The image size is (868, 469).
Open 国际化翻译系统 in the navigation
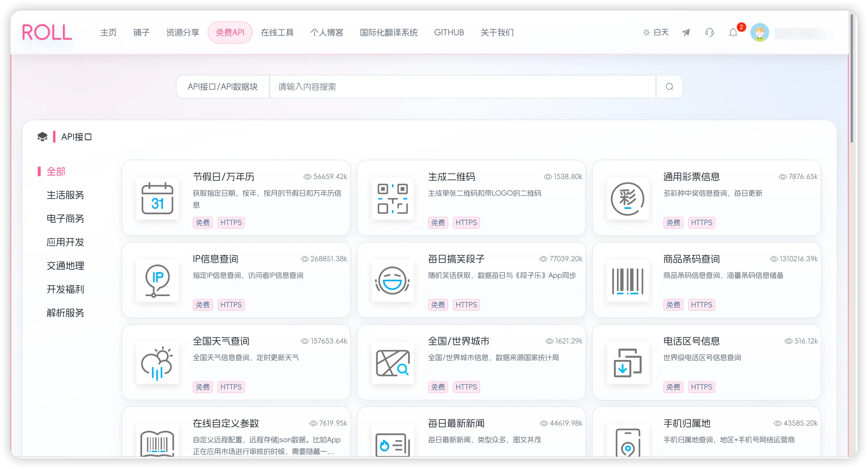tap(389, 32)
